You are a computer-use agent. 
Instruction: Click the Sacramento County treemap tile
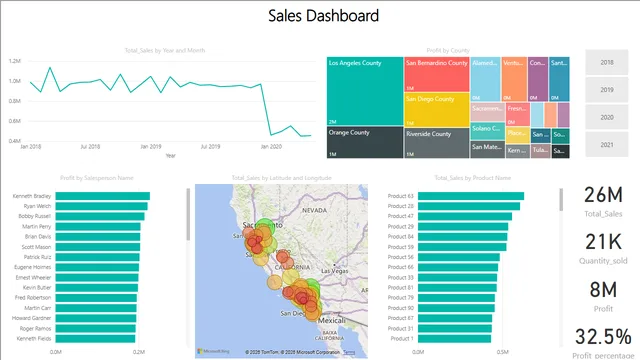487,112
